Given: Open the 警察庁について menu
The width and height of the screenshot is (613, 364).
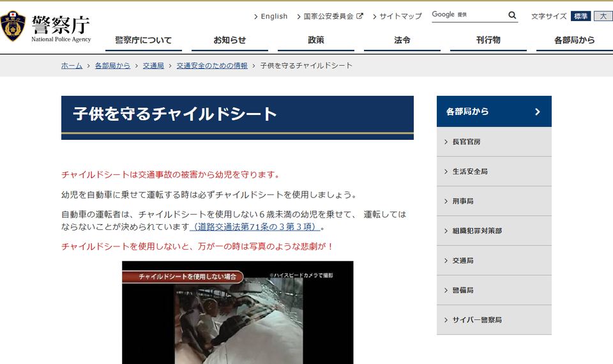Looking at the screenshot, I should click(x=144, y=40).
